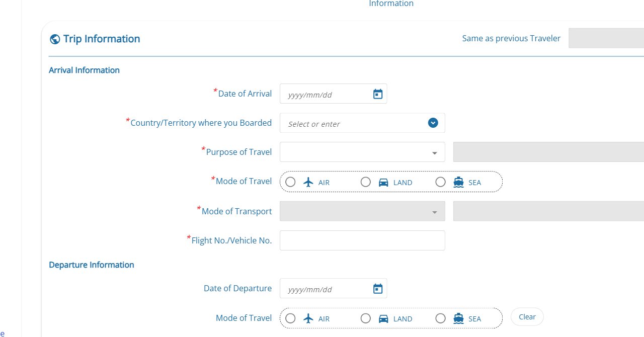644x337 pixels.
Task: Open the Date of Arrival calendar icon
Action: tap(377, 94)
